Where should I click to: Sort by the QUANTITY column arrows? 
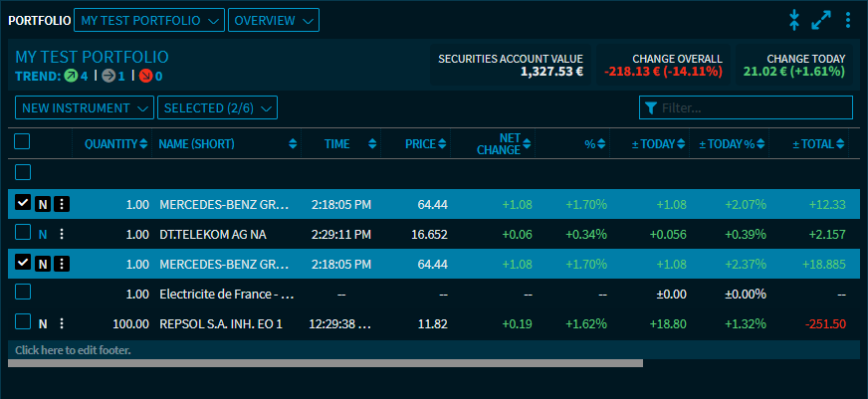144,144
